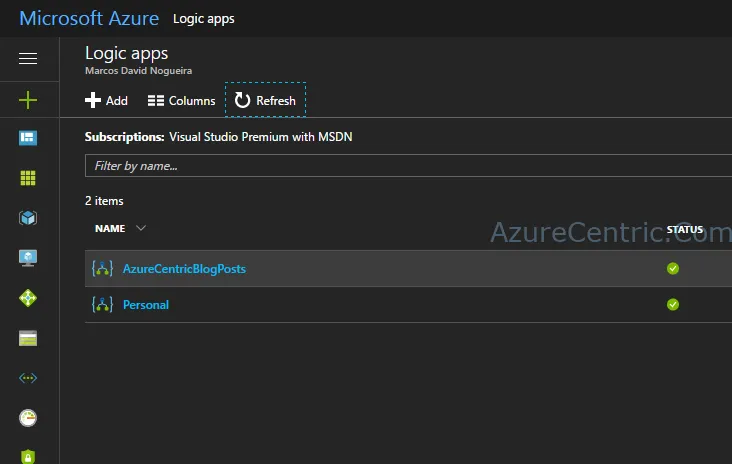
Task: Open the AzureCentricBlogPosts logic app
Action: click(x=184, y=269)
